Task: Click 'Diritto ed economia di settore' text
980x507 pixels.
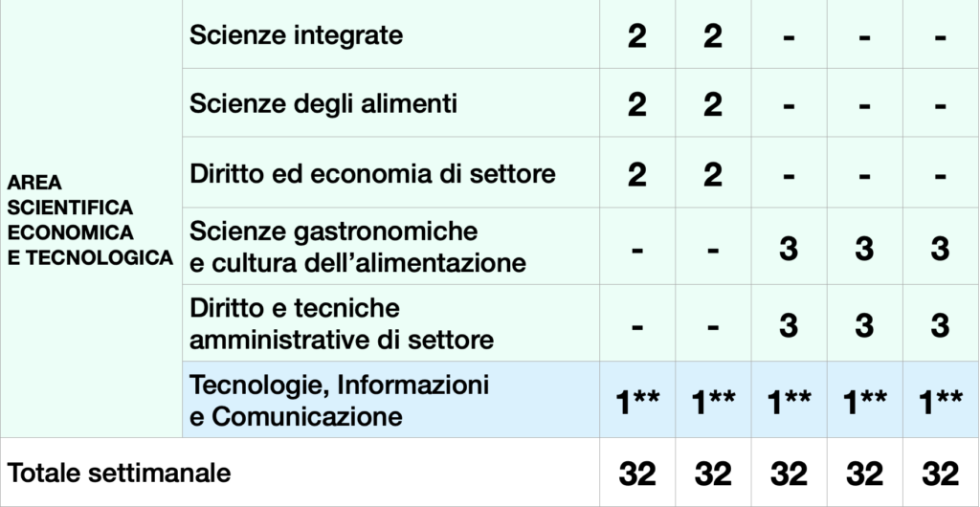Action: pos(372,173)
